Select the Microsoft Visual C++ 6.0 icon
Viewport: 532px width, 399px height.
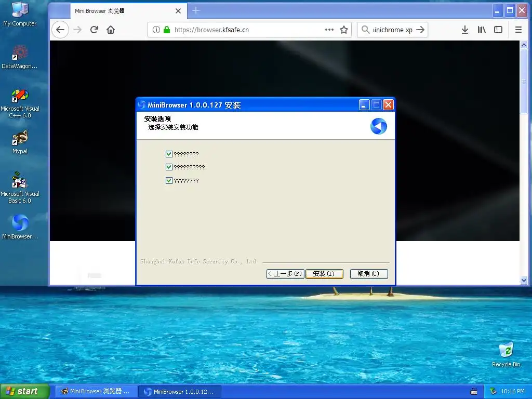pos(20,103)
